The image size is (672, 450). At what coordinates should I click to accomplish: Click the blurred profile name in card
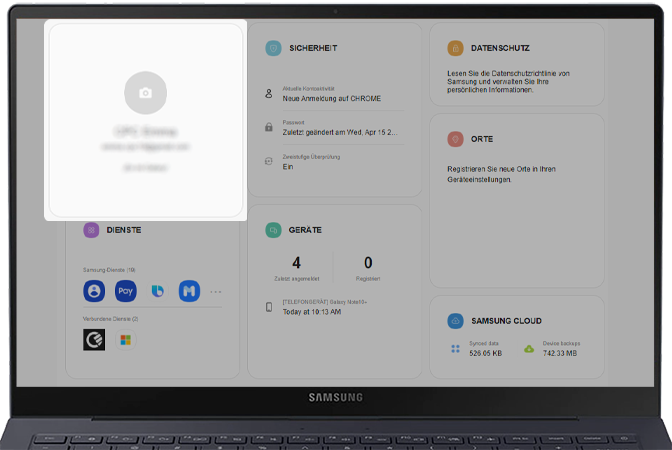tap(146, 131)
